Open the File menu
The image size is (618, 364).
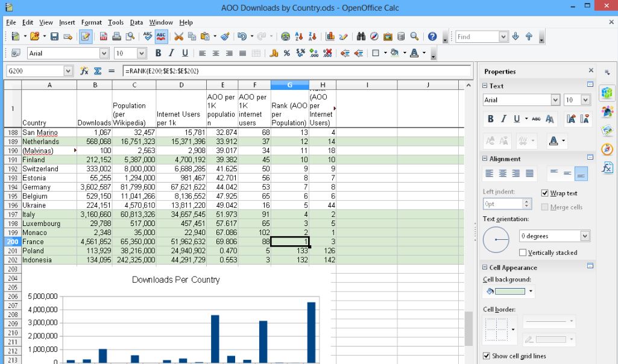(11, 22)
